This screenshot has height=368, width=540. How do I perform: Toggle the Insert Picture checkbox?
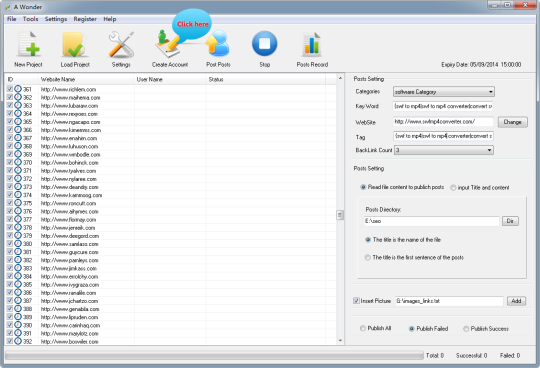356,301
